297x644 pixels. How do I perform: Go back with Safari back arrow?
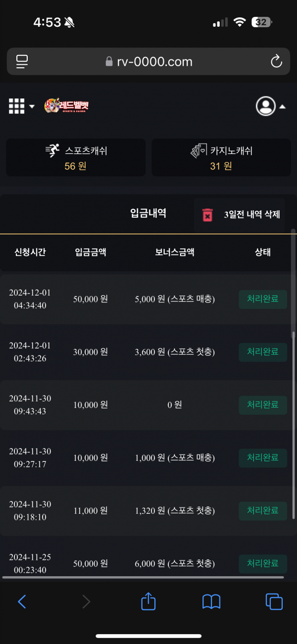[x=22, y=601]
